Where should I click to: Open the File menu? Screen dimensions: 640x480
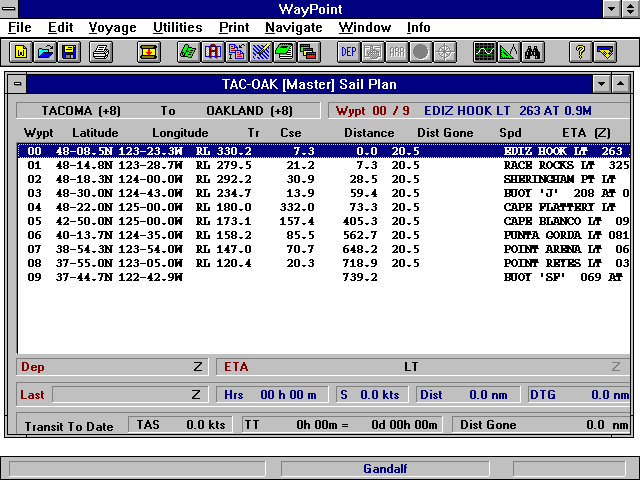coord(20,27)
